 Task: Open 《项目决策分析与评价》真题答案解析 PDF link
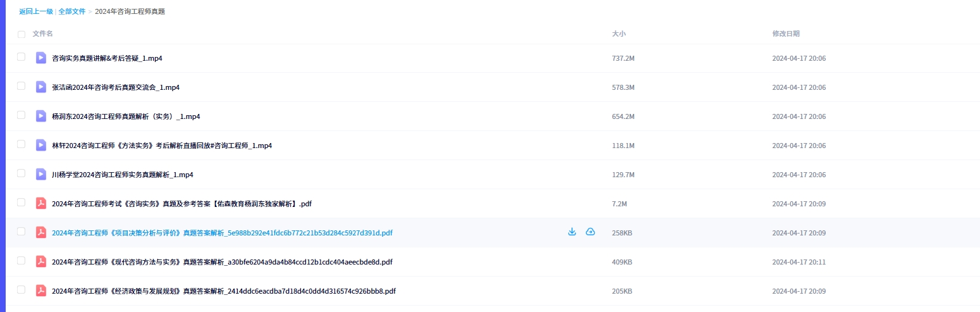(x=222, y=233)
